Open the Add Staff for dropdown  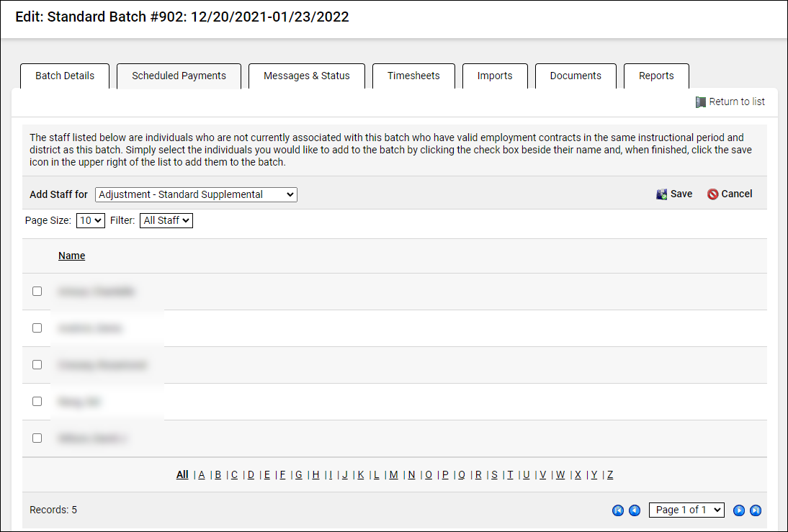point(195,194)
